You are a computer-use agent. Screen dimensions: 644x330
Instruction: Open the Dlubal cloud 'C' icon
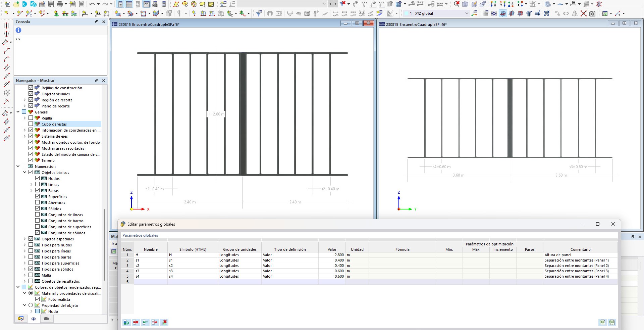coord(25,4)
